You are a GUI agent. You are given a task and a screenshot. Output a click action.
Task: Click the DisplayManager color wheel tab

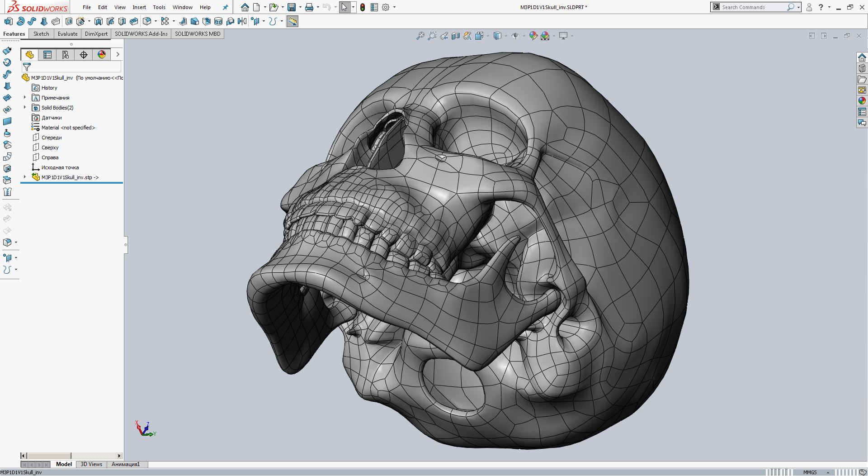[102, 54]
